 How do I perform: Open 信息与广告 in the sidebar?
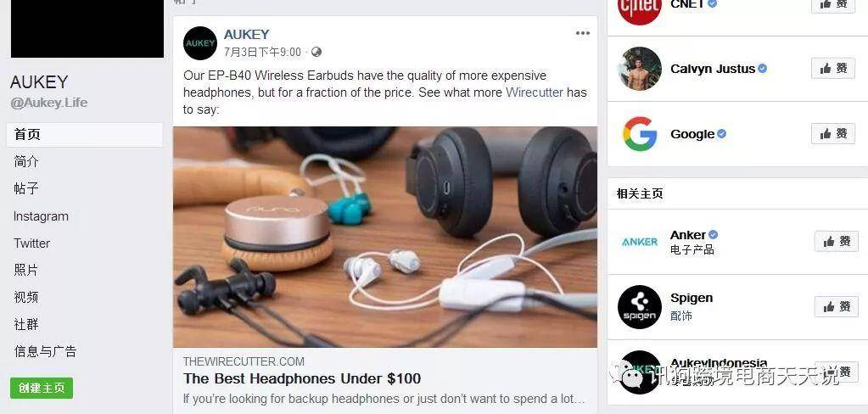(45, 351)
